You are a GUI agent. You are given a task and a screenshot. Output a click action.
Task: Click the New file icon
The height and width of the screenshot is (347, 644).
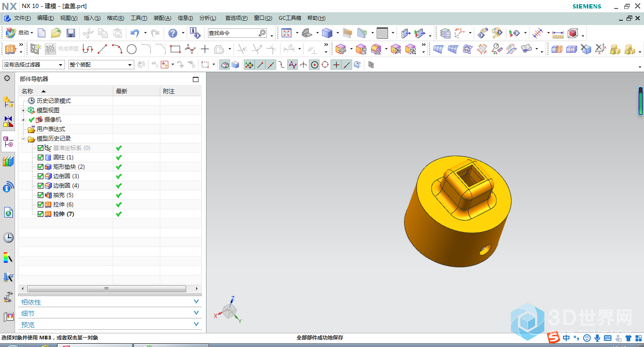[x=41, y=33]
